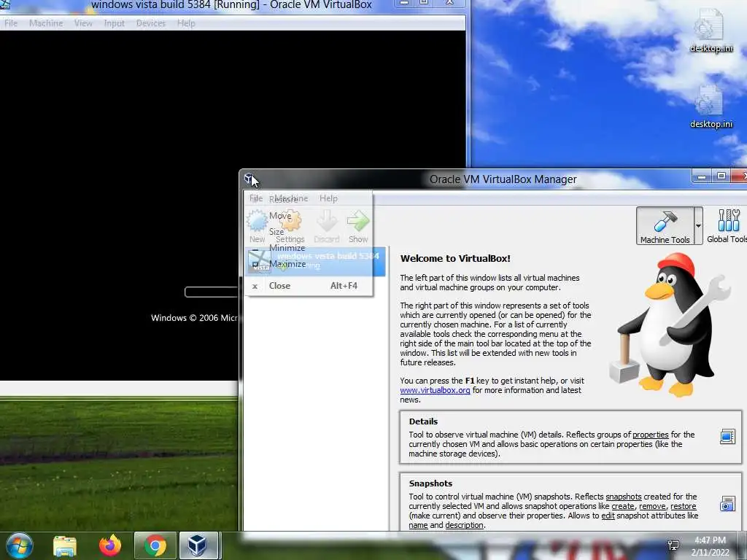Switch to VirtualBox on the taskbar
Viewport: 747px width, 560px height.
pos(198,545)
